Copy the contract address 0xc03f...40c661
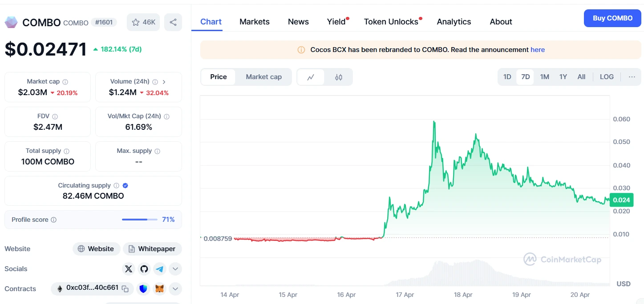This screenshot has width=644, height=304. 126,288
